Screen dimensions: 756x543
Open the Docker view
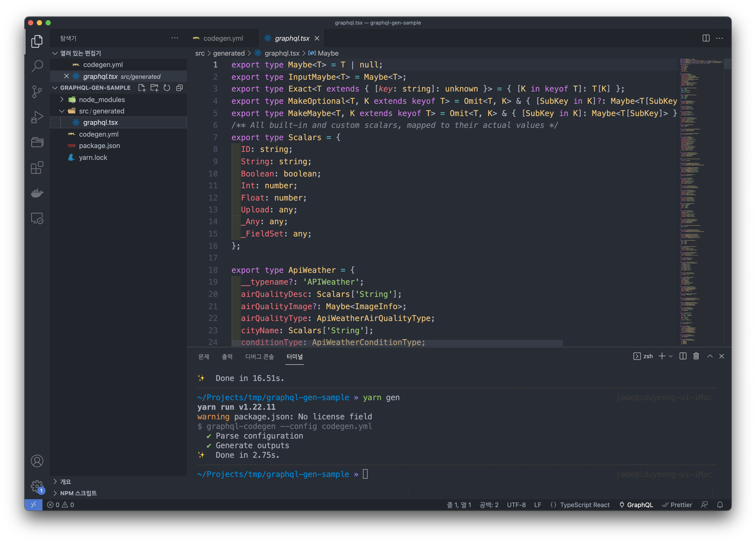37,193
